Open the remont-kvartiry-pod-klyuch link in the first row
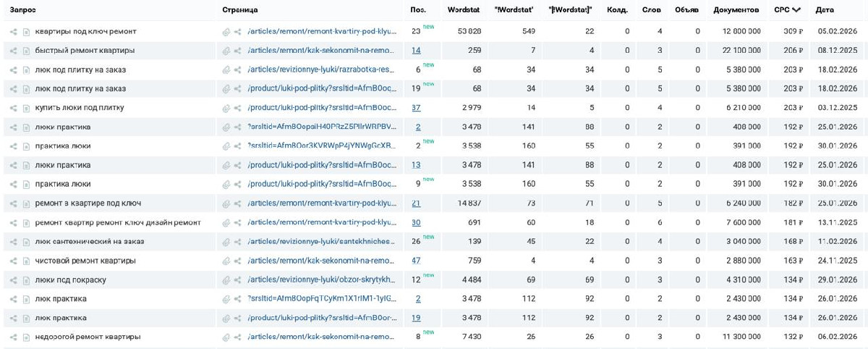The width and height of the screenshot is (868, 349). point(322,32)
